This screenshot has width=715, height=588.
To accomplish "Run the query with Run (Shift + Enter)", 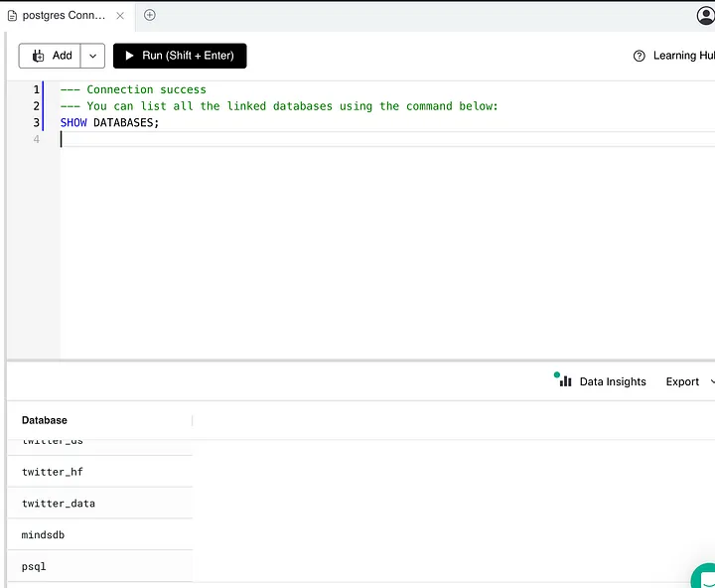I will pos(180,56).
